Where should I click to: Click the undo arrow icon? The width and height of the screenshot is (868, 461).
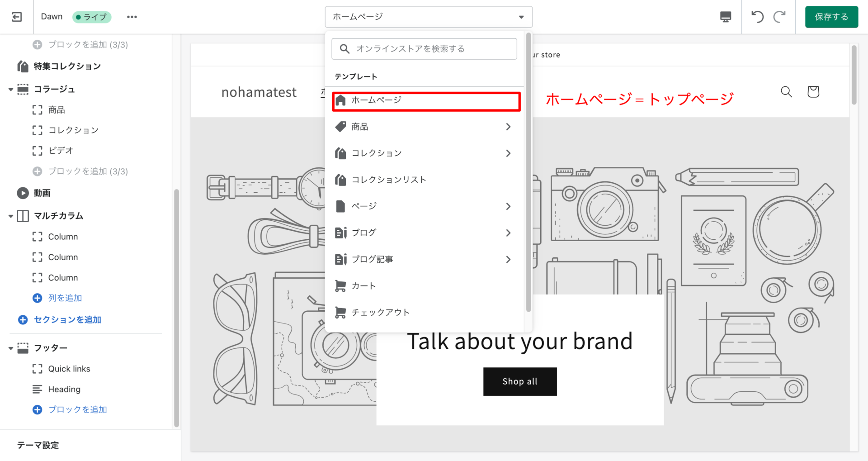(x=757, y=17)
